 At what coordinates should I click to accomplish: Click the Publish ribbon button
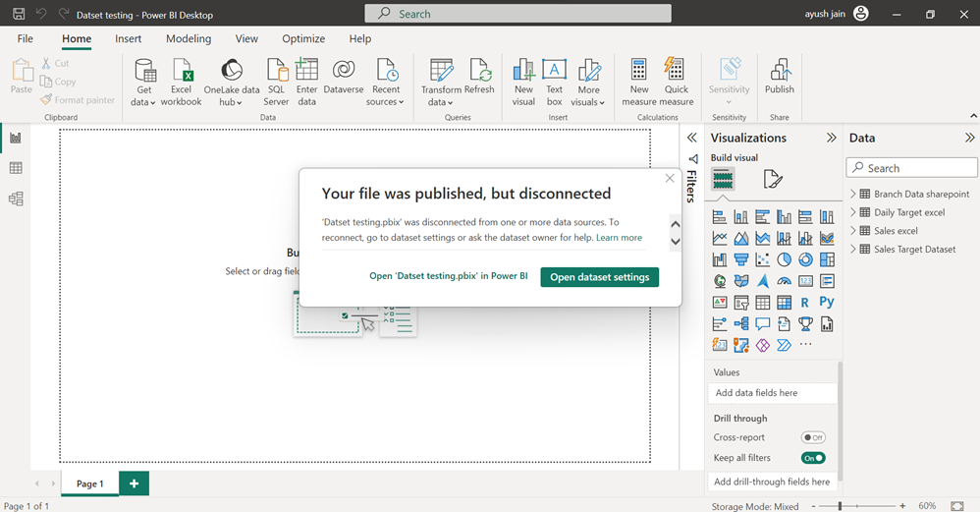[x=780, y=78]
